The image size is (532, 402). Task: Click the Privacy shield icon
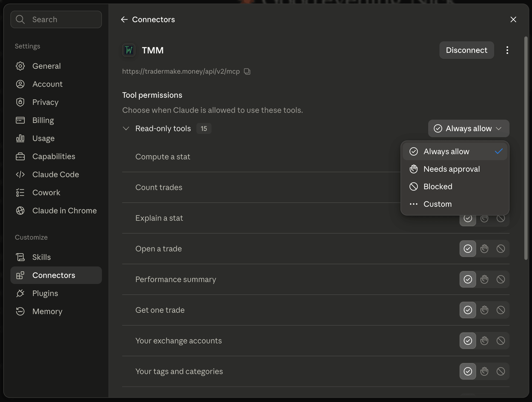[x=20, y=102]
